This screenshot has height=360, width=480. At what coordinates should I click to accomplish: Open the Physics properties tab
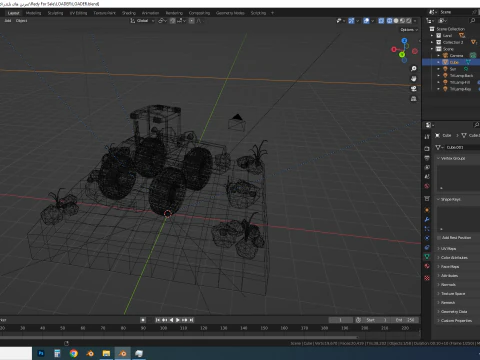(x=427, y=238)
